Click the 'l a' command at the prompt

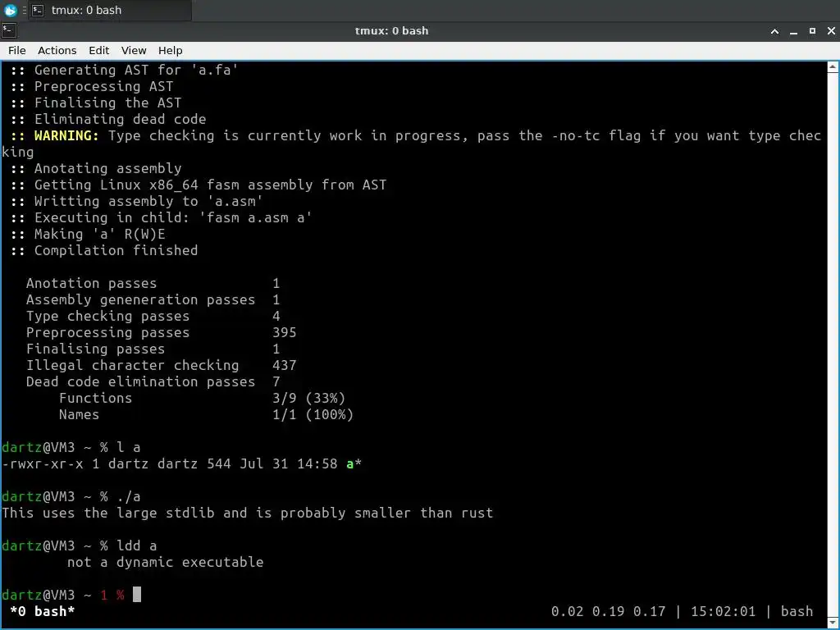(129, 447)
